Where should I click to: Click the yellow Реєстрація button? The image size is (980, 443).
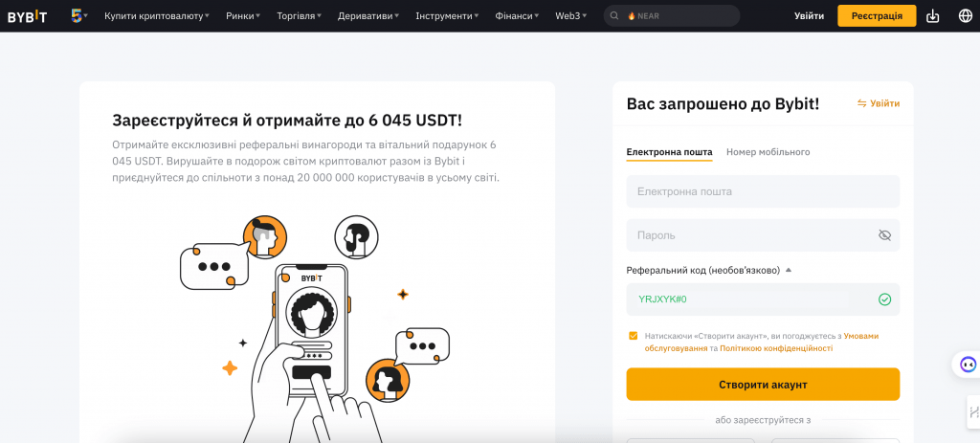tap(877, 16)
